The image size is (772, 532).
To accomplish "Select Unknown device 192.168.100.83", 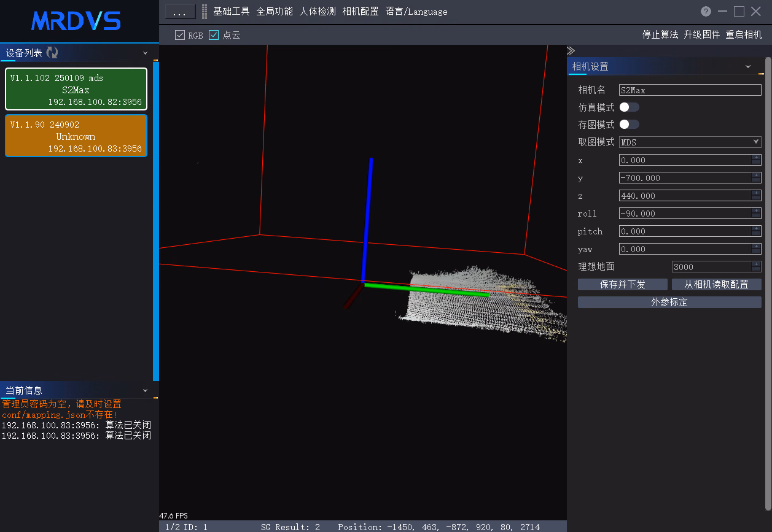I will pyautogui.click(x=76, y=136).
